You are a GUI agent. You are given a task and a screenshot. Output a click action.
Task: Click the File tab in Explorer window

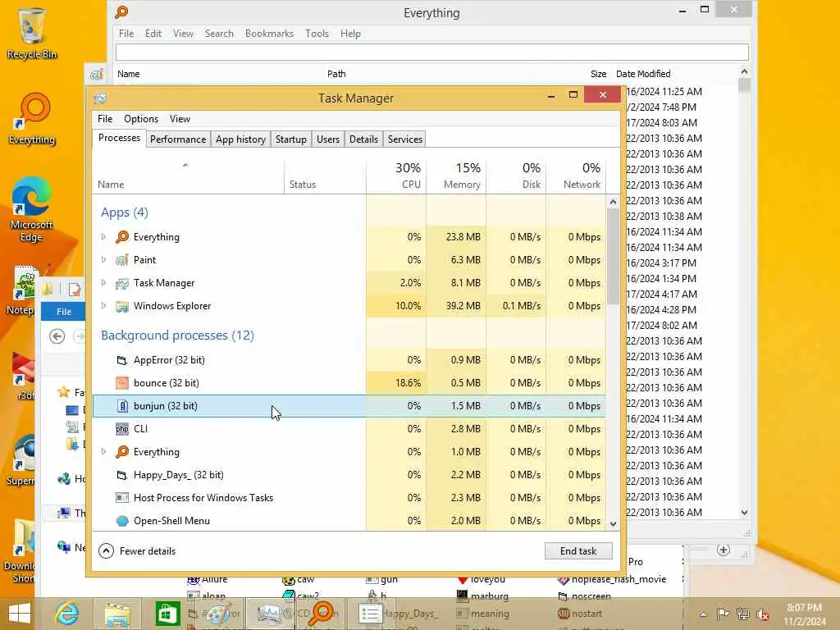coord(64,311)
